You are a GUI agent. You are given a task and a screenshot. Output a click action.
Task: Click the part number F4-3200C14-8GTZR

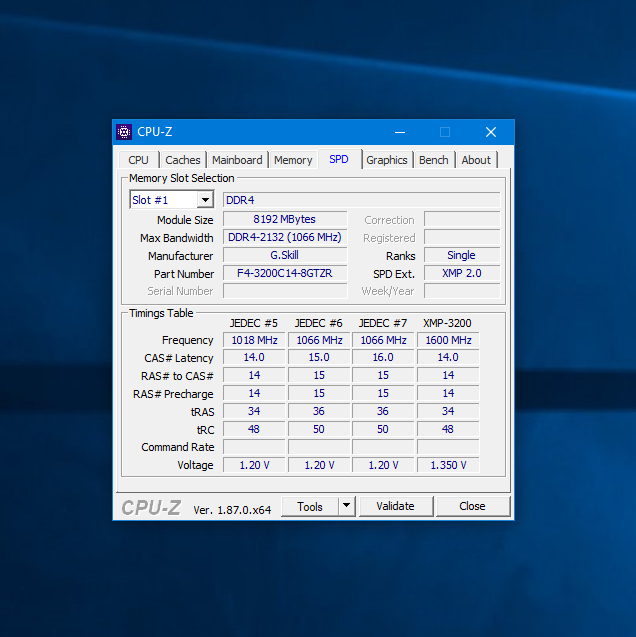[285, 273]
